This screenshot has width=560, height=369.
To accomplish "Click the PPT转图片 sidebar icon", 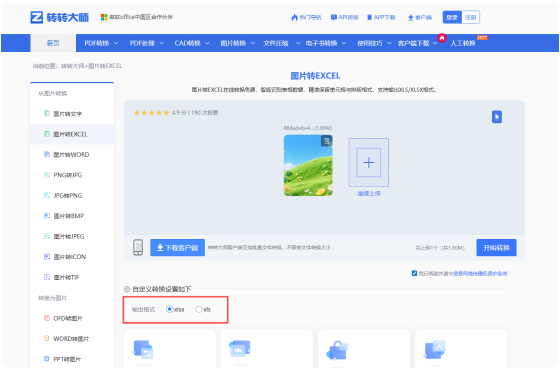I will [x=47, y=359].
